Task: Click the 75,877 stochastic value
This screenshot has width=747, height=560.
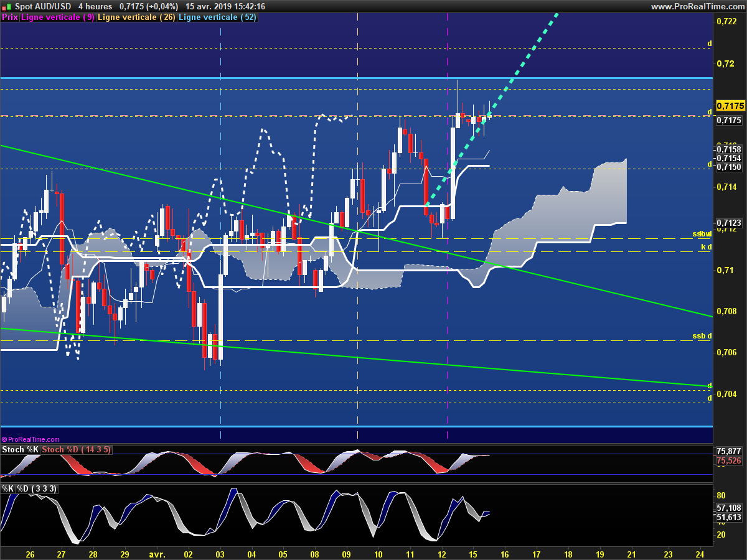Action: (729, 451)
